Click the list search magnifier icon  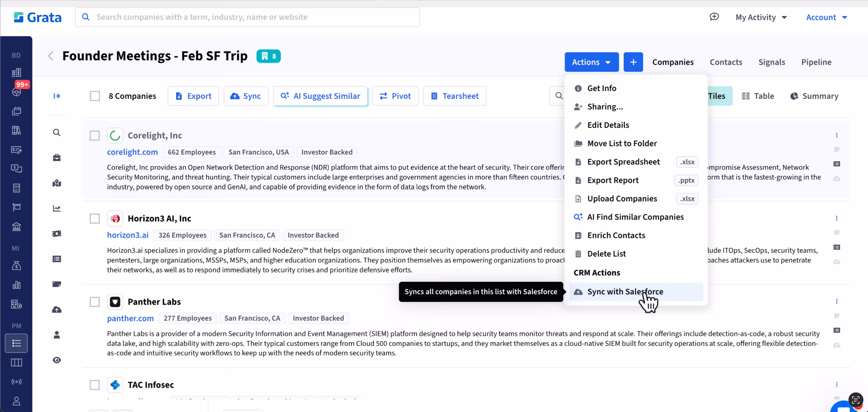[x=559, y=96]
